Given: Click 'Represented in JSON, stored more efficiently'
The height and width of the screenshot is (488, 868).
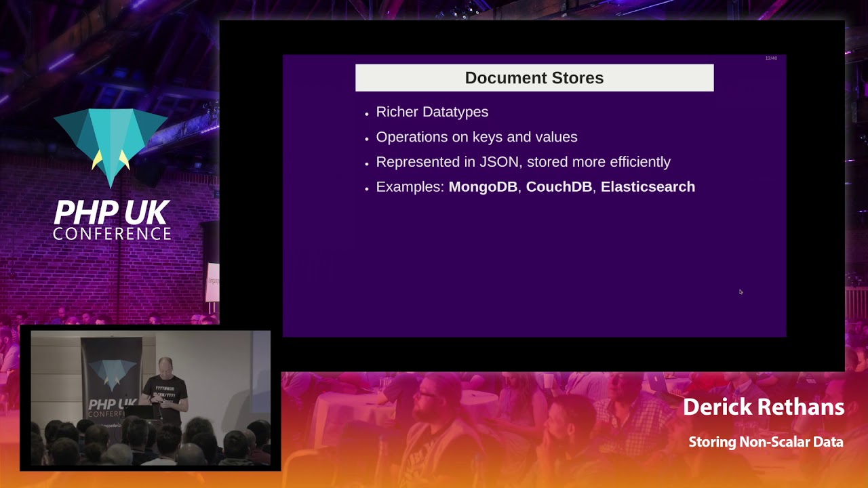Looking at the screenshot, I should (x=523, y=162).
